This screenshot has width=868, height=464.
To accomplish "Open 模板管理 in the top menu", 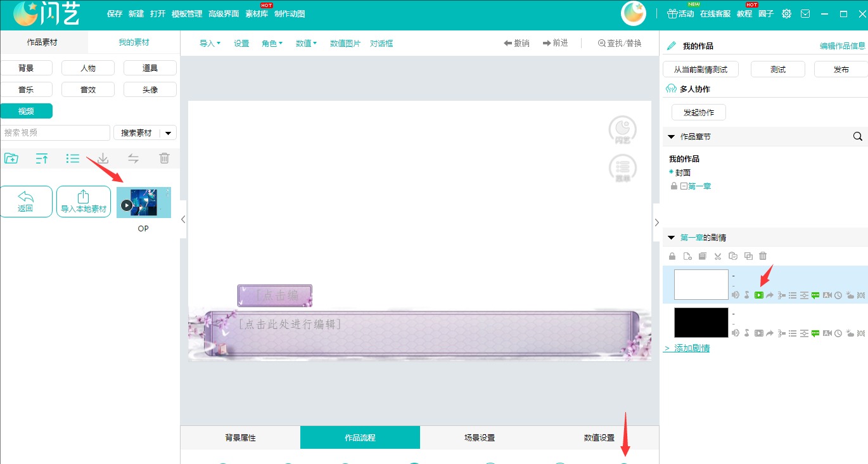I will point(187,13).
